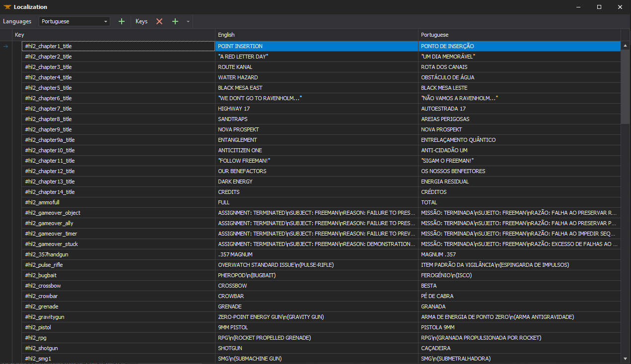Click the Languages label in the toolbar
Screen dimensions: 631x364
click(17, 21)
